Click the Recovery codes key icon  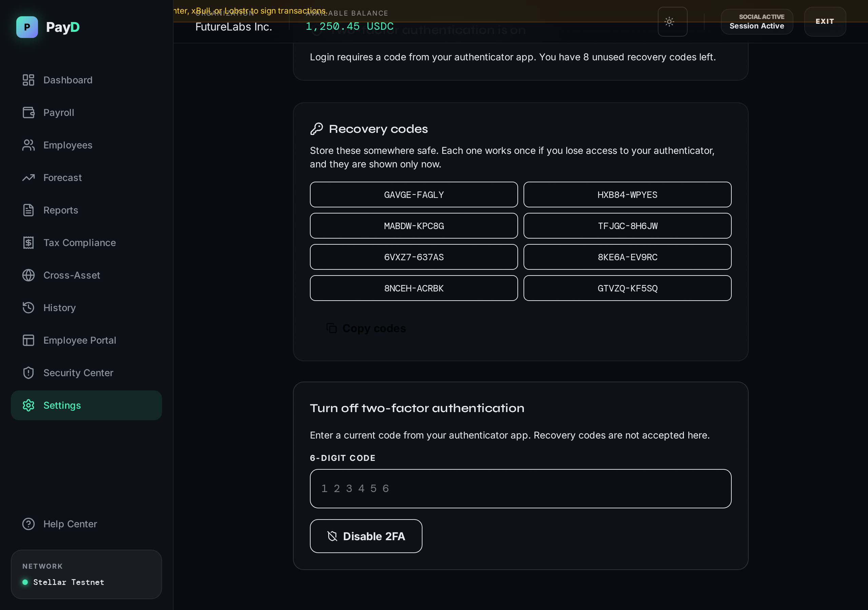tap(316, 128)
